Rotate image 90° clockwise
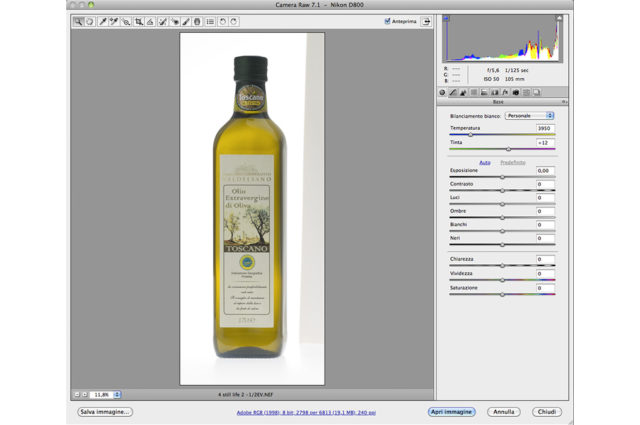 coord(234,22)
